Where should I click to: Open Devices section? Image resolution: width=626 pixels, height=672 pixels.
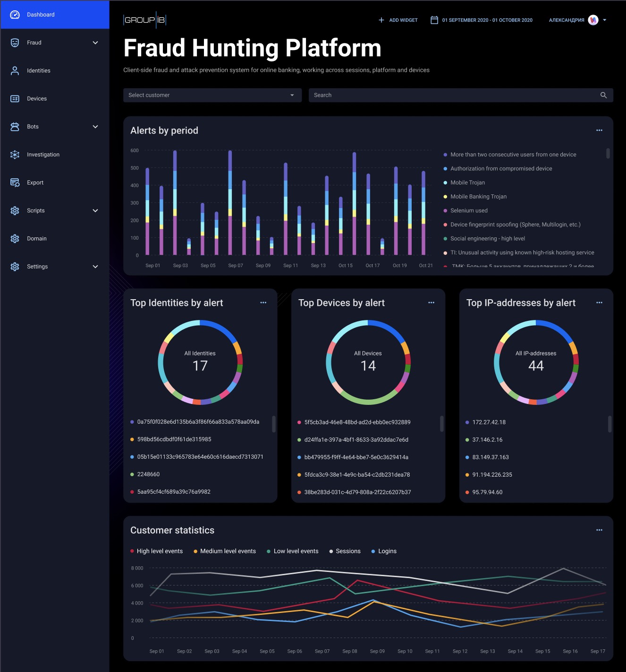55,99
